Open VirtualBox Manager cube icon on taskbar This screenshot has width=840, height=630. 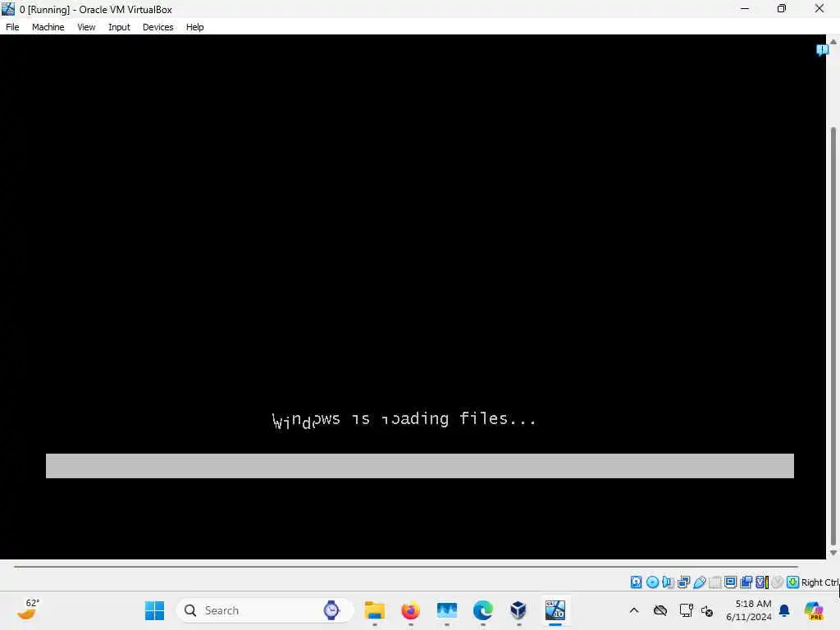pyautogui.click(x=518, y=610)
